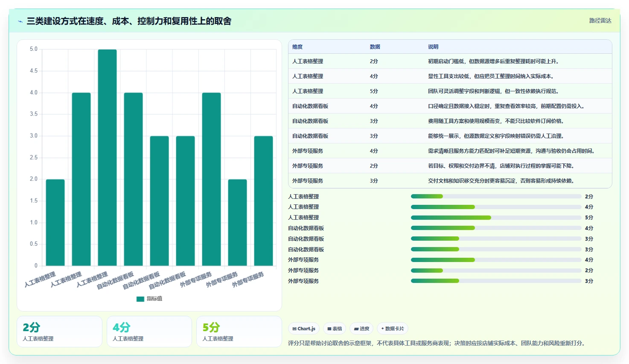Toggle the 指标值 legend swatch in the chart

pyautogui.click(x=140, y=299)
